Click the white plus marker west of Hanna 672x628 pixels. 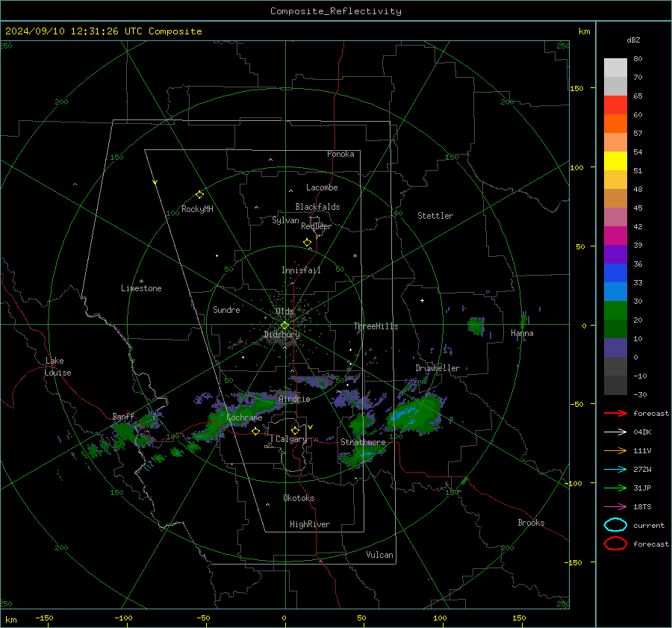pos(422,300)
